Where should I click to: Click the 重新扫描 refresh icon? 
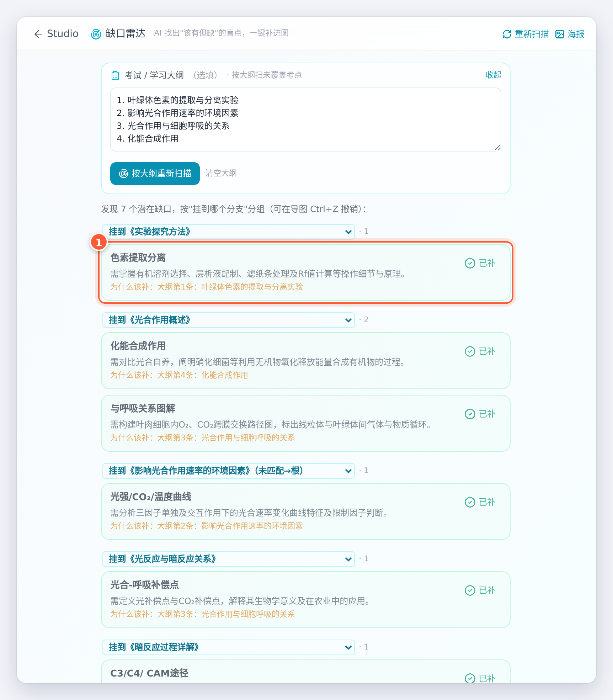click(507, 34)
